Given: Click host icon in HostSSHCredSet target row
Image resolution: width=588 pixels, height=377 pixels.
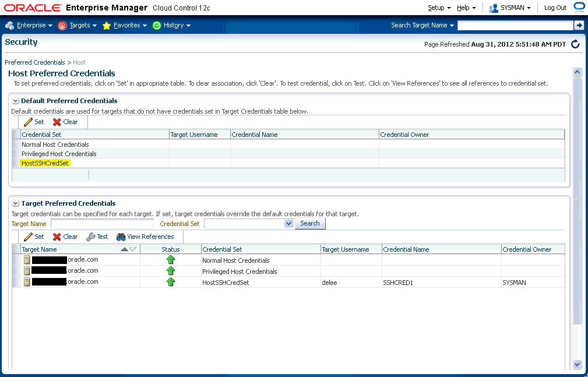Looking at the screenshot, I should tap(27, 281).
